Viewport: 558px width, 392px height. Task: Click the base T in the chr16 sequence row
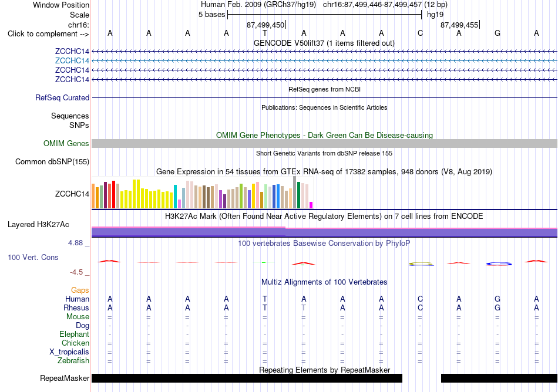pos(265,33)
